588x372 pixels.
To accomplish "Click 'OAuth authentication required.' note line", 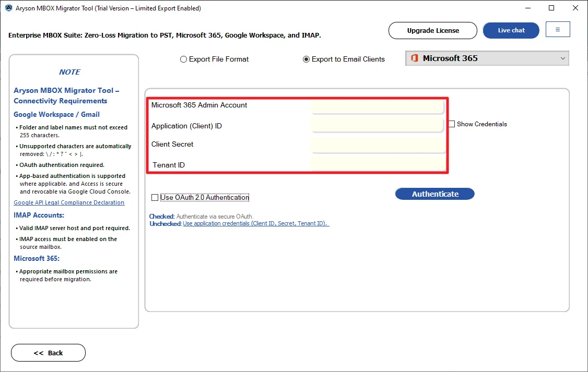I will pos(62,165).
